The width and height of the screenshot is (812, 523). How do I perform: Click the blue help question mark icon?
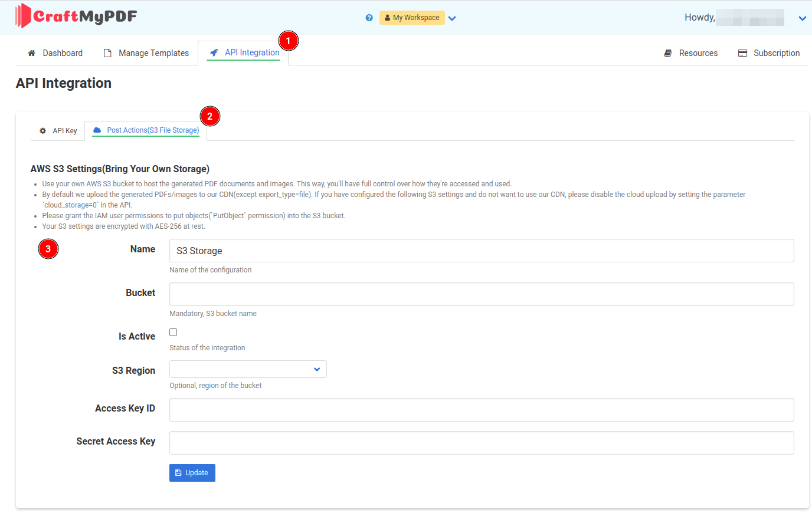coord(369,18)
